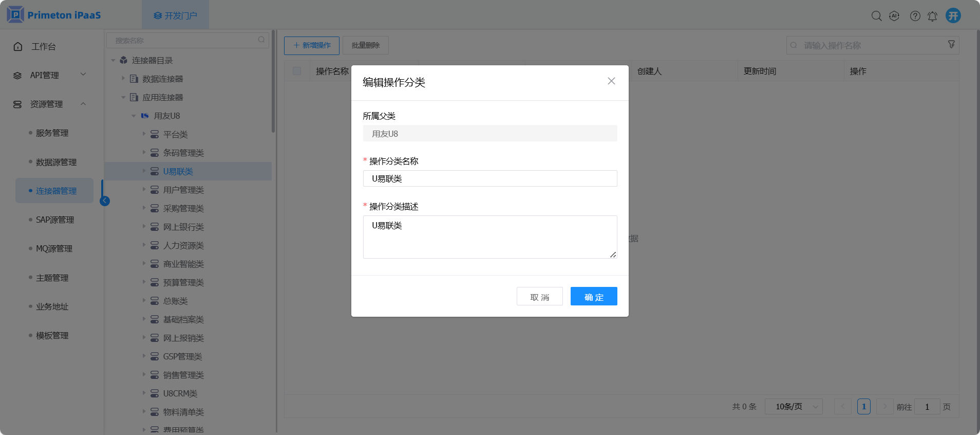Open the notifications bell icon
The image size is (980, 435).
[x=932, y=16]
